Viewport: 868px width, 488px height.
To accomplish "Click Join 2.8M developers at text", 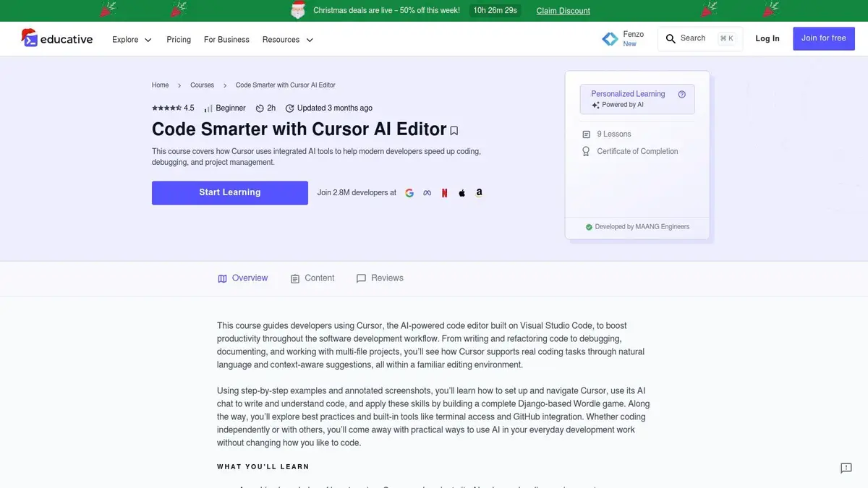I will pos(357,193).
